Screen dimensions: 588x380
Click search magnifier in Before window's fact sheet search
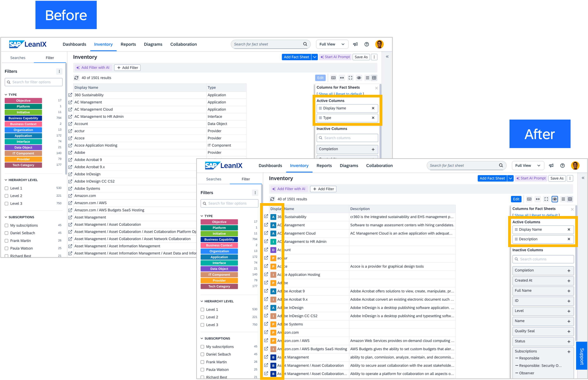(305, 44)
